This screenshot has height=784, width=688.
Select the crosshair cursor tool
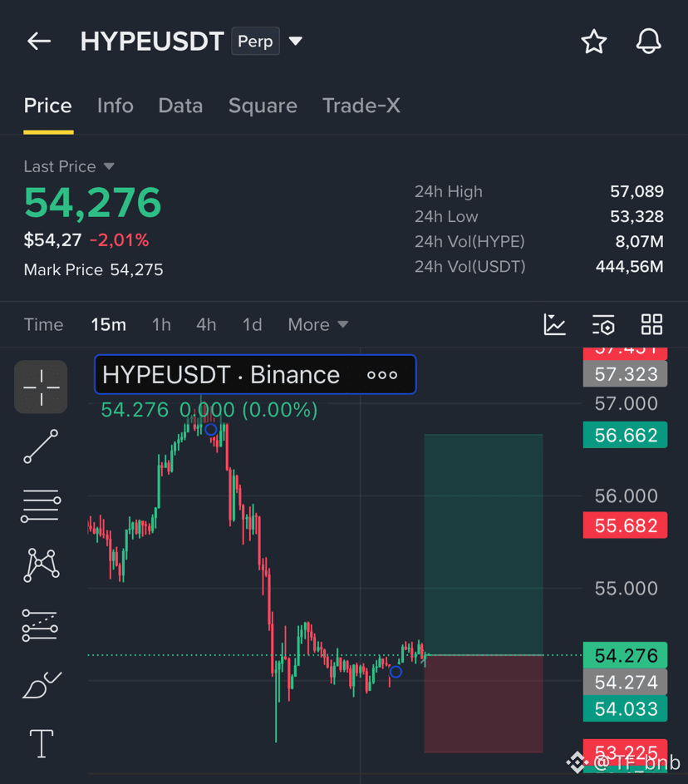coord(41,387)
